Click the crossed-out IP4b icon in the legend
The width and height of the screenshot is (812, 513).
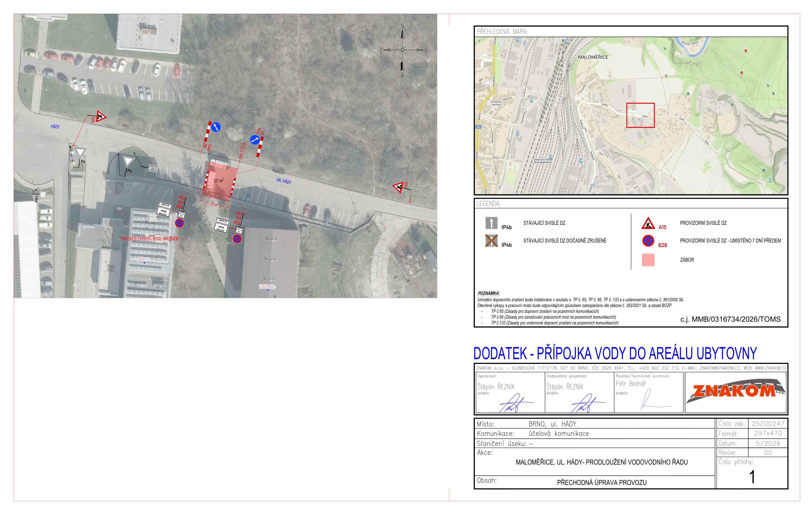pos(491,241)
